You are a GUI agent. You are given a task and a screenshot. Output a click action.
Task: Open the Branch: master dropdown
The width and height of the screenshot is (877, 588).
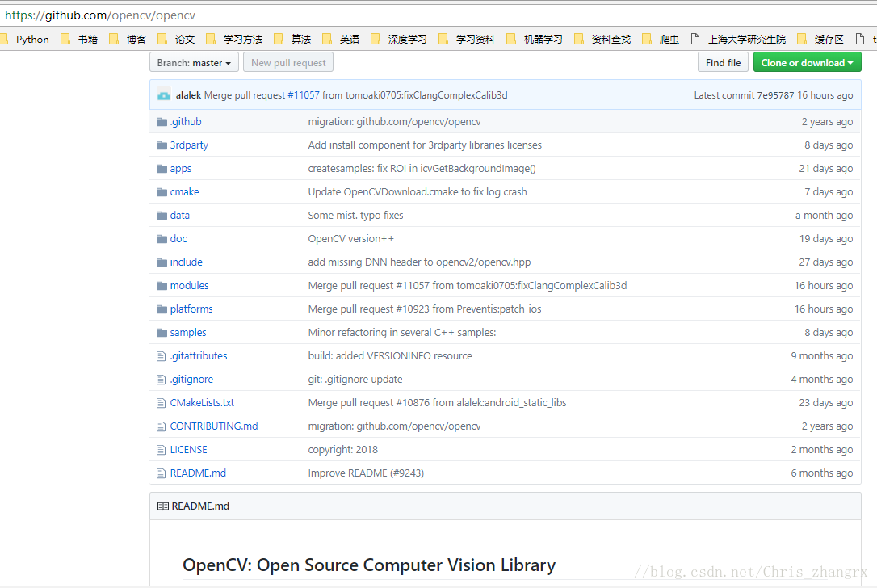[x=194, y=63]
